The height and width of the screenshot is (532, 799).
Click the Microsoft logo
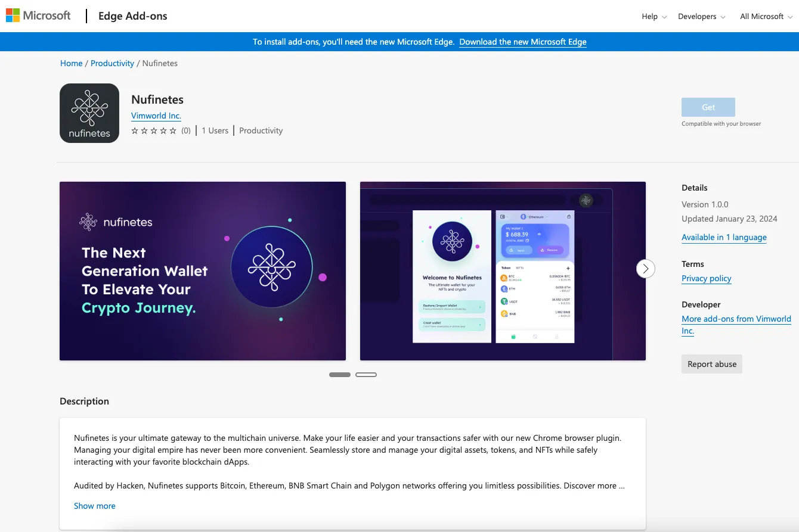point(38,15)
